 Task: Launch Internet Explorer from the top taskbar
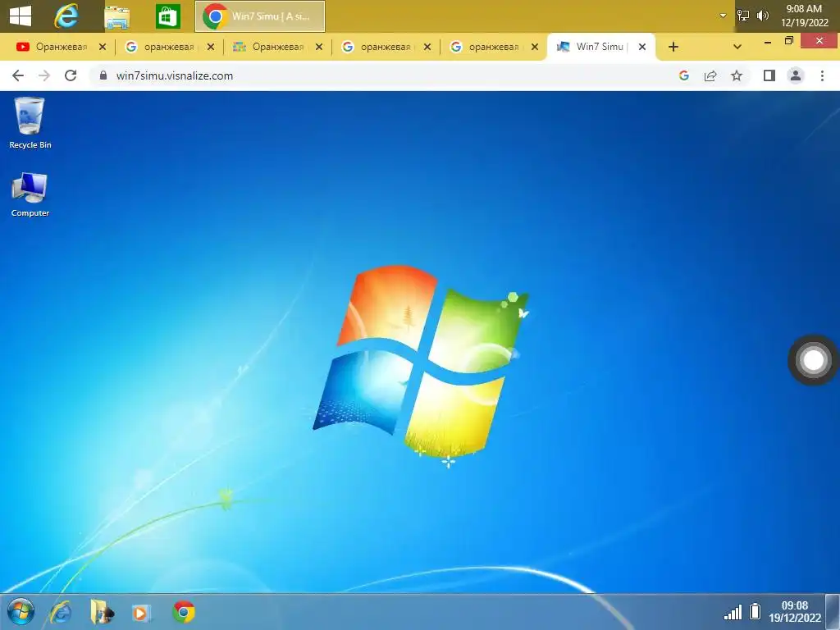coord(66,16)
